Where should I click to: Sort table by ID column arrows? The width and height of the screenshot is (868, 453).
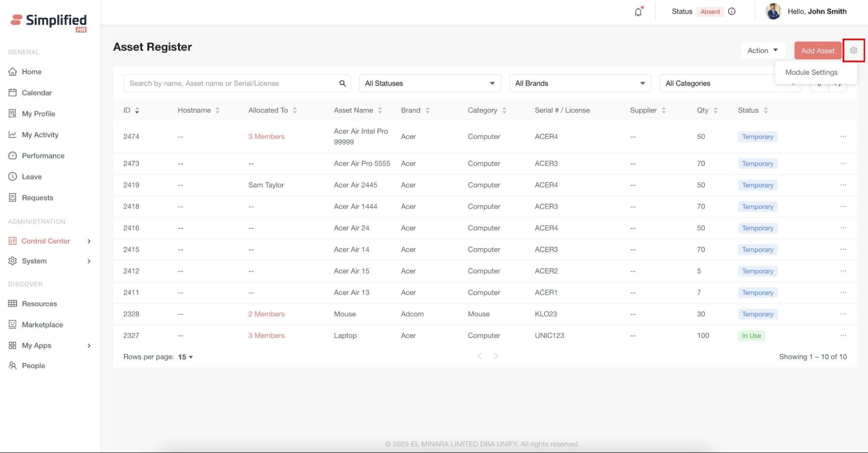pos(137,111)
